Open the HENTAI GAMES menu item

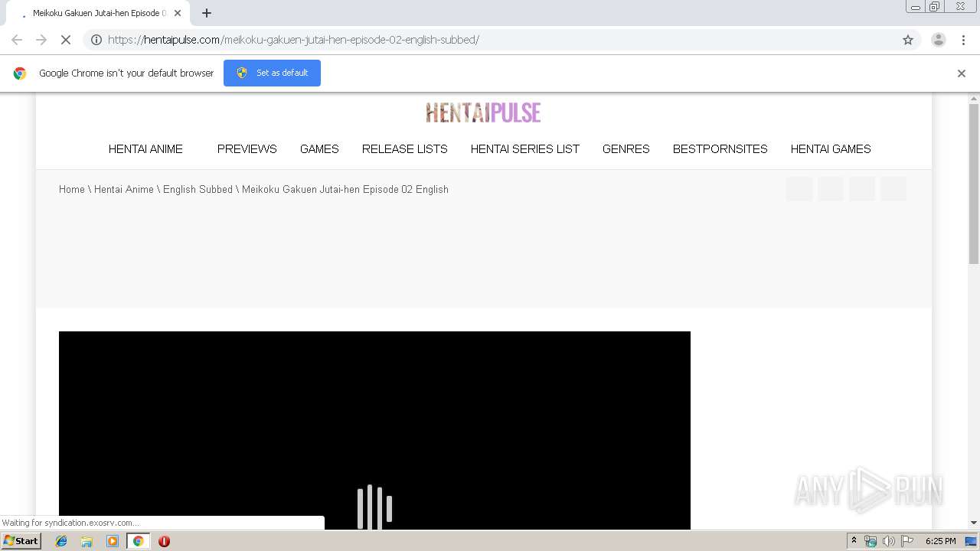tap(831, 149)
